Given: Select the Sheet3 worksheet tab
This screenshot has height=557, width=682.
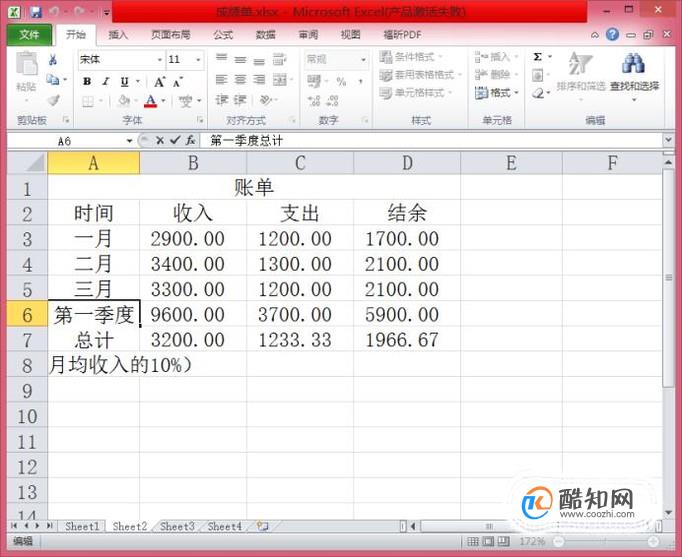Looking at the screenshot, I should pyautogui.click(x=177, y=526).
